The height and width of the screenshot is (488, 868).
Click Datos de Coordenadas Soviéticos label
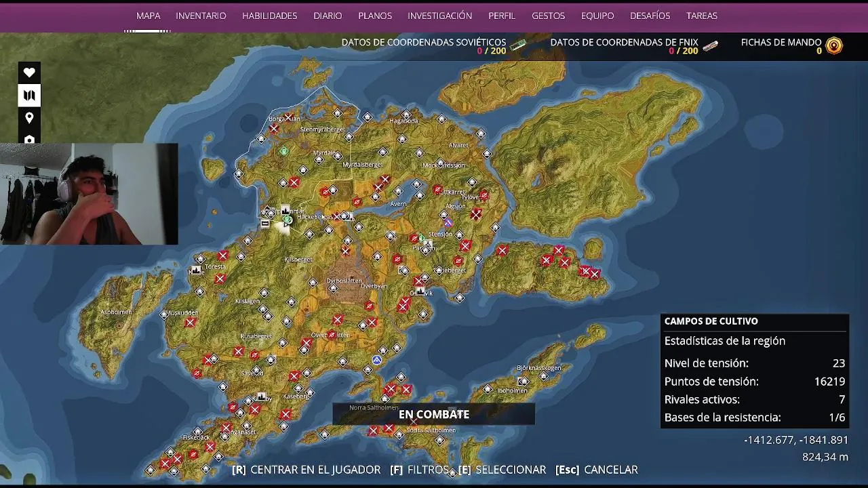coord(424,42)
